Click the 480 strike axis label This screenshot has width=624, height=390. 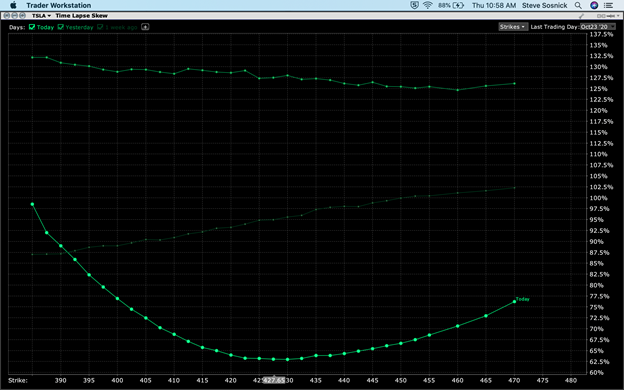pyautogui.click(x=571, y=380)
